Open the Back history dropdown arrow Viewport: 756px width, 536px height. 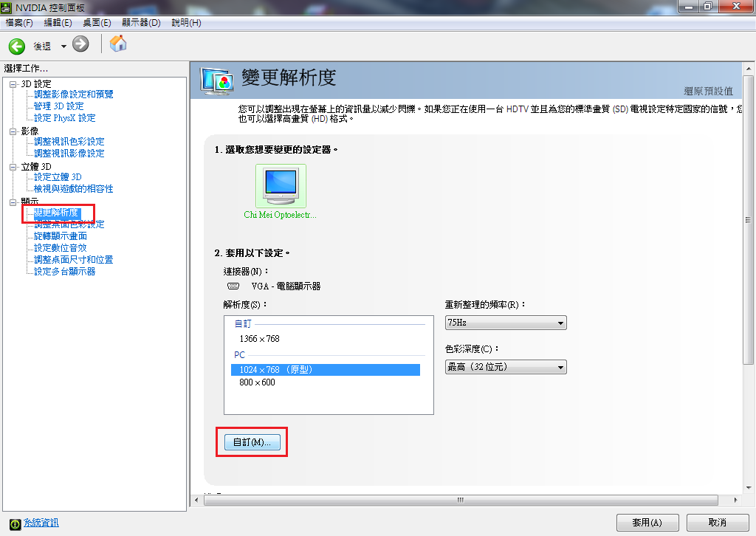(x=63, y=47)
